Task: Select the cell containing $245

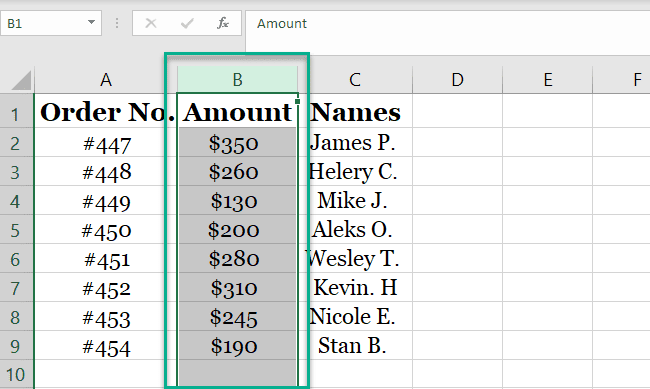Action: [x=238, y=316]
